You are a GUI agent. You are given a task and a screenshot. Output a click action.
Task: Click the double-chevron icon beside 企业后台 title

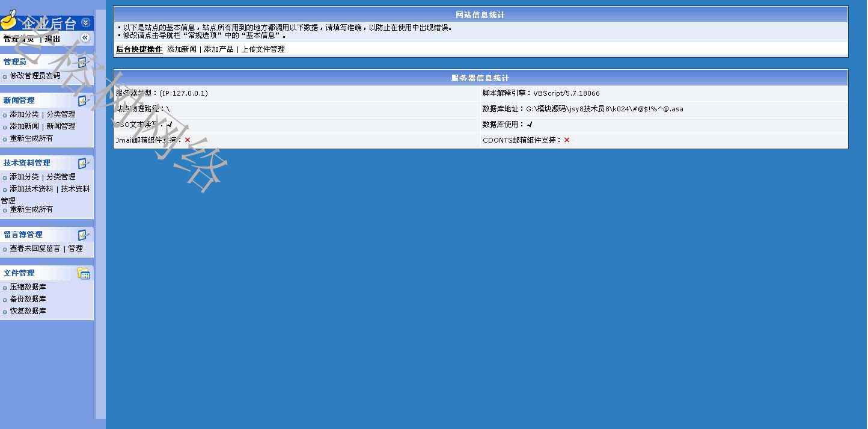coord(85,22)
